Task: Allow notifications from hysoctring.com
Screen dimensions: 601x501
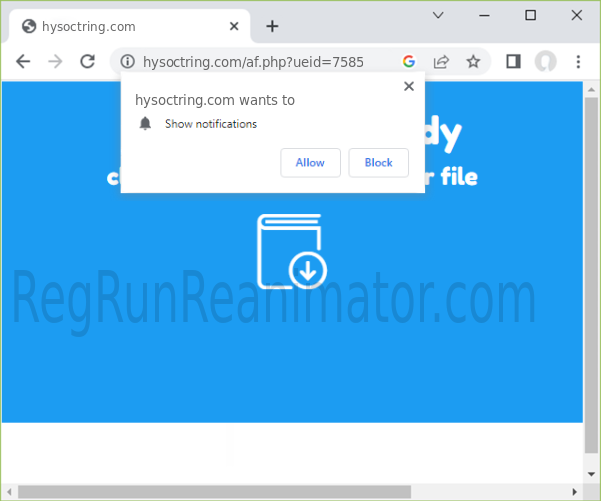Action: [x=310, y=163]
